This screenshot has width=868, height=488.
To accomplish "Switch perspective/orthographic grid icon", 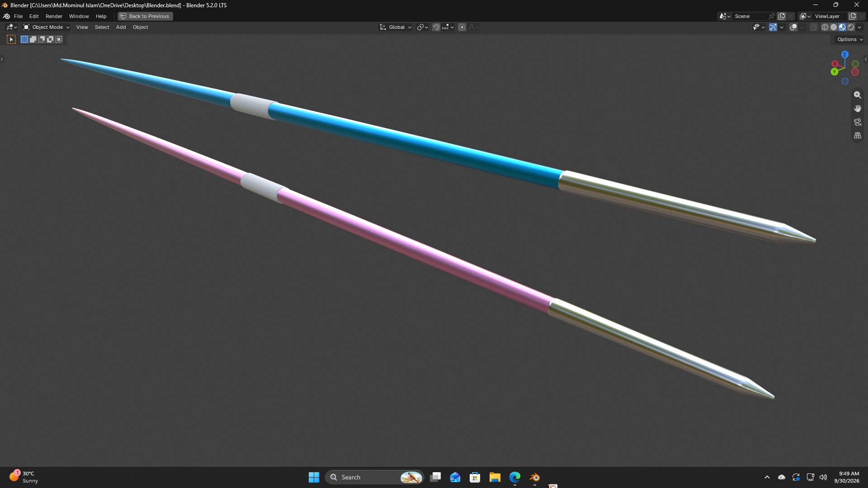I will point(857,136).
